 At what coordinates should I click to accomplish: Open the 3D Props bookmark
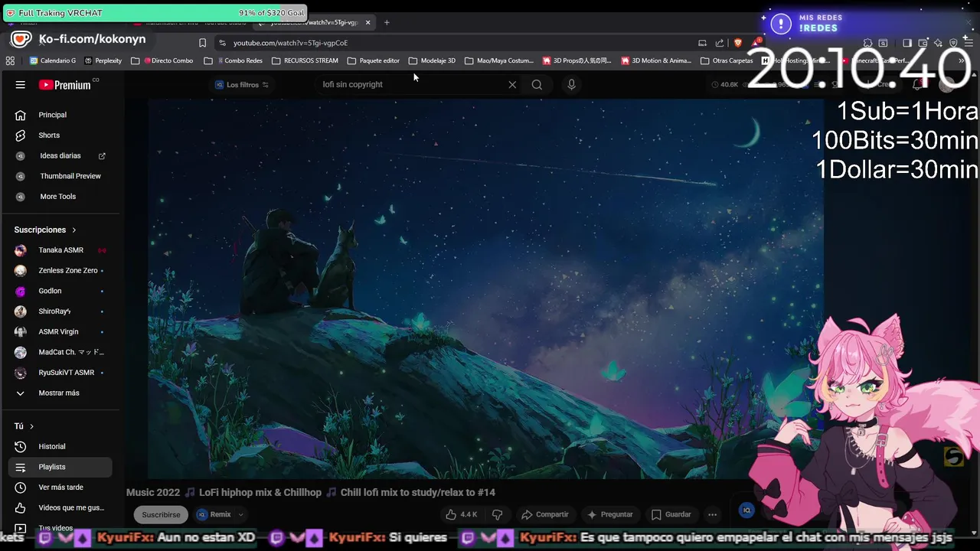tap(577, 60)
